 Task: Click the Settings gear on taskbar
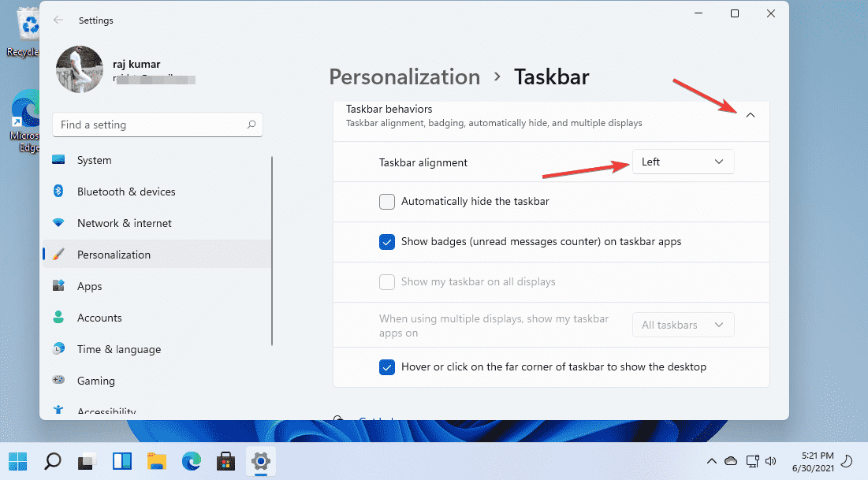click(261, 461)
